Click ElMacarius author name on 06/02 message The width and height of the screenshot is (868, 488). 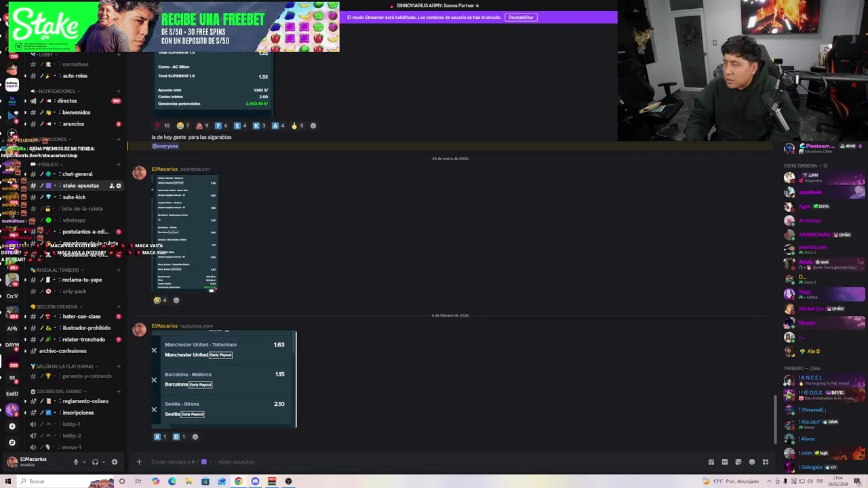tap(165, 326)
